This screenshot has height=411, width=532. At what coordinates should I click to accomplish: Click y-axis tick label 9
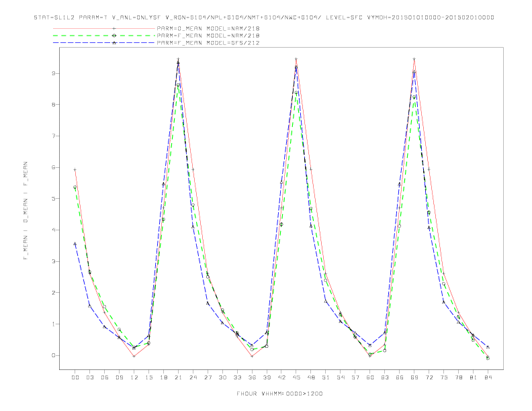tap(53, 73)
